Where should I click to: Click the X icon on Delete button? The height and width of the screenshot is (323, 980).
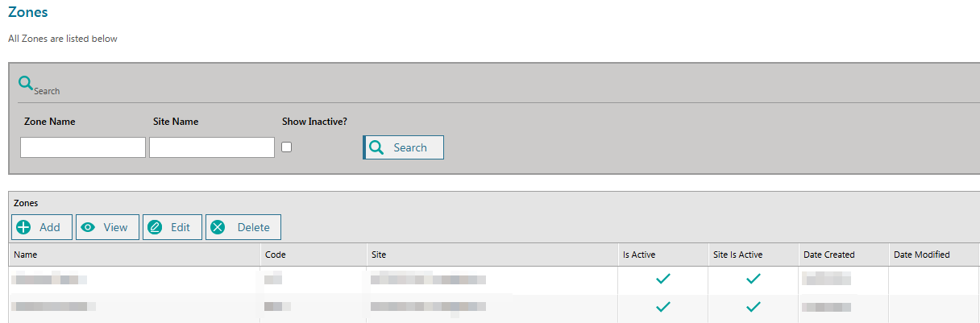coord(218,227)
